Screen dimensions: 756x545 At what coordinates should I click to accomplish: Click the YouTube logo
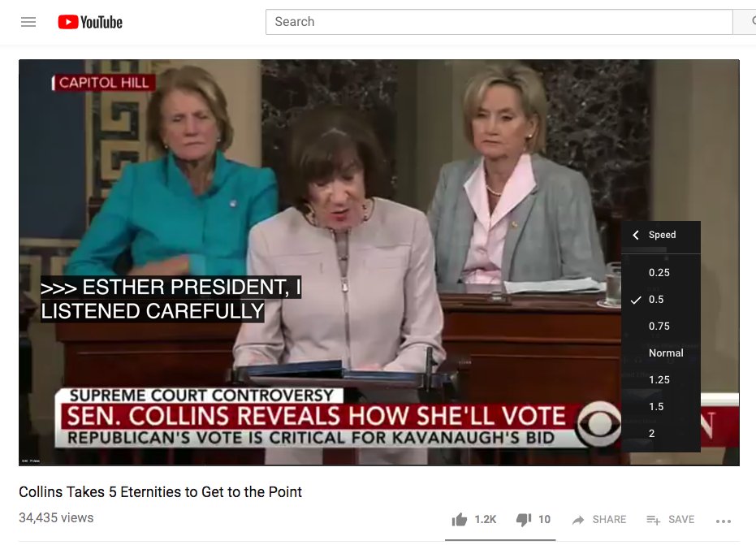[90, 22]
